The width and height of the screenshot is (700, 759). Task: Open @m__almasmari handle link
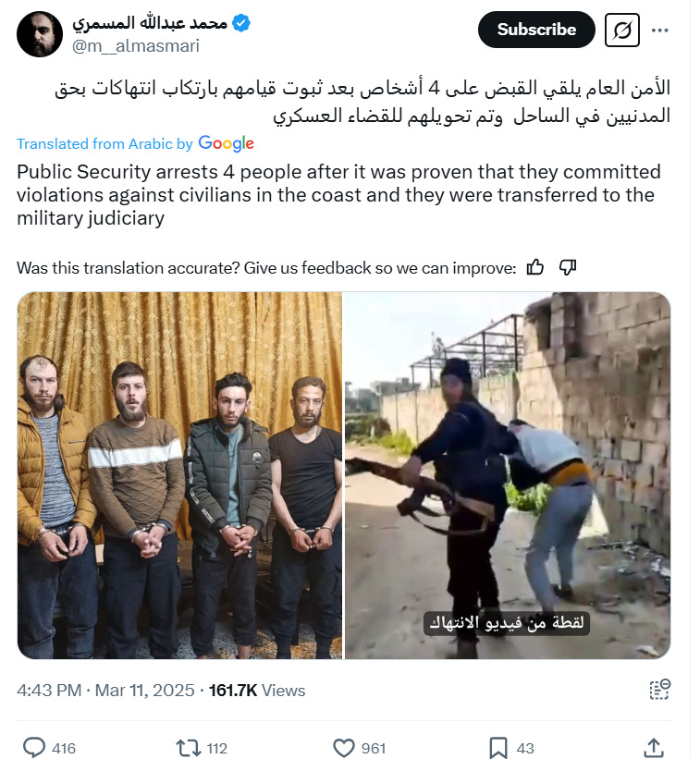point(136,46)
